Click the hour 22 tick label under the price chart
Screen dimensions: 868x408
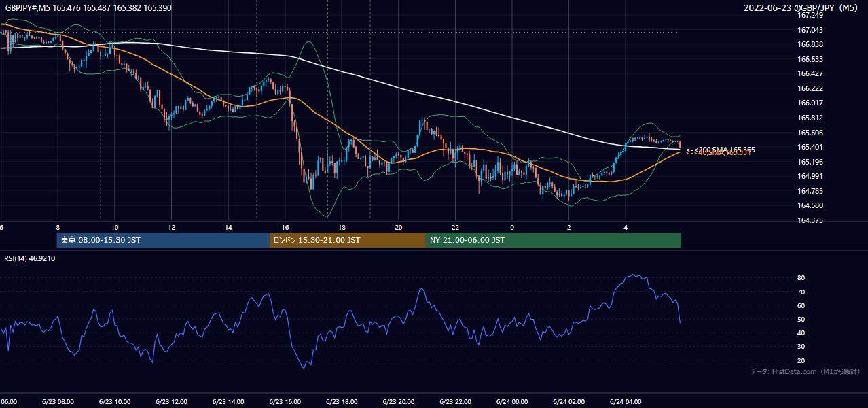coord(456,227)
